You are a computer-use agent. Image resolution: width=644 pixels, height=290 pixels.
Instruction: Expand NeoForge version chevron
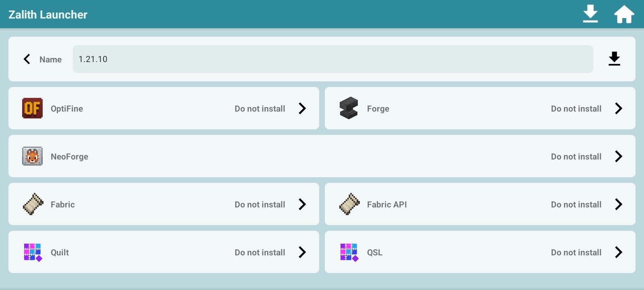(x=619, y=156)
